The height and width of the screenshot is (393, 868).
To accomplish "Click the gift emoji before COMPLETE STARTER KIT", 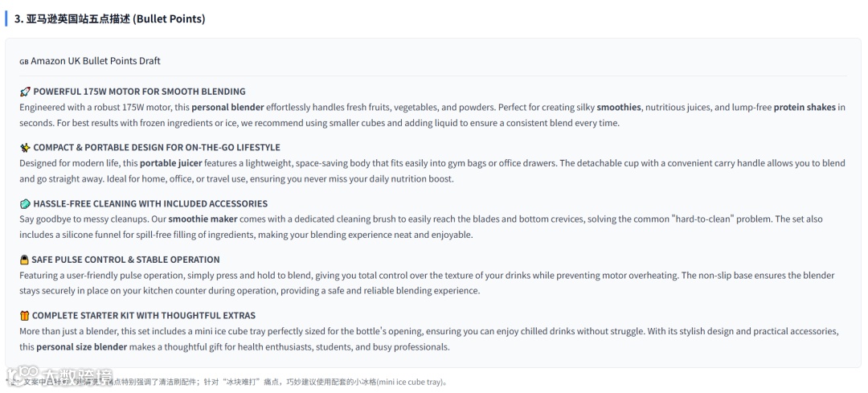I will 24,316.
